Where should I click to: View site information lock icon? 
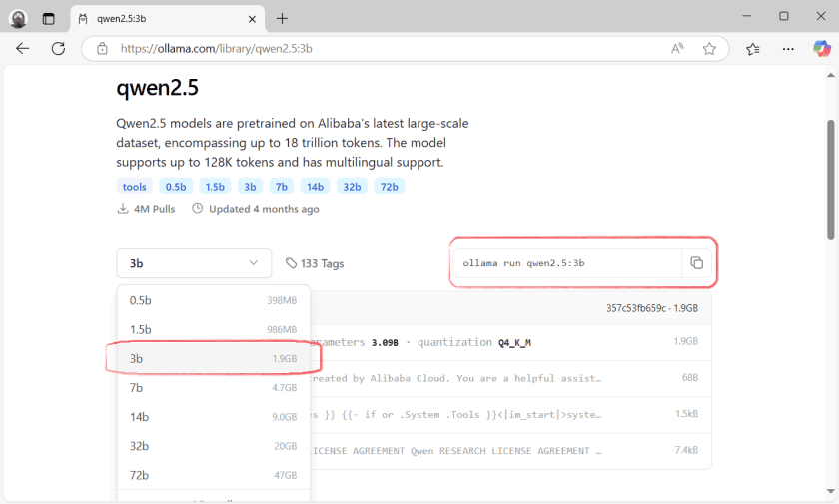101,48
